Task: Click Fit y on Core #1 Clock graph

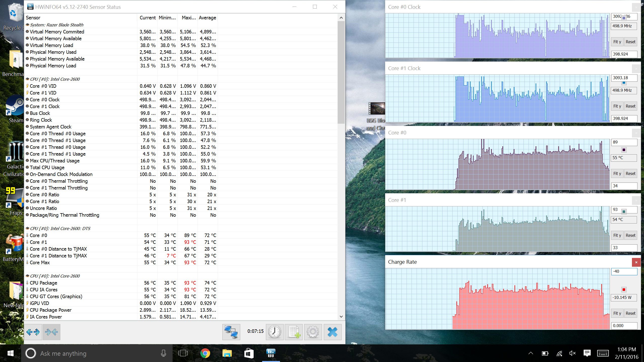Action: coord(617,106)
